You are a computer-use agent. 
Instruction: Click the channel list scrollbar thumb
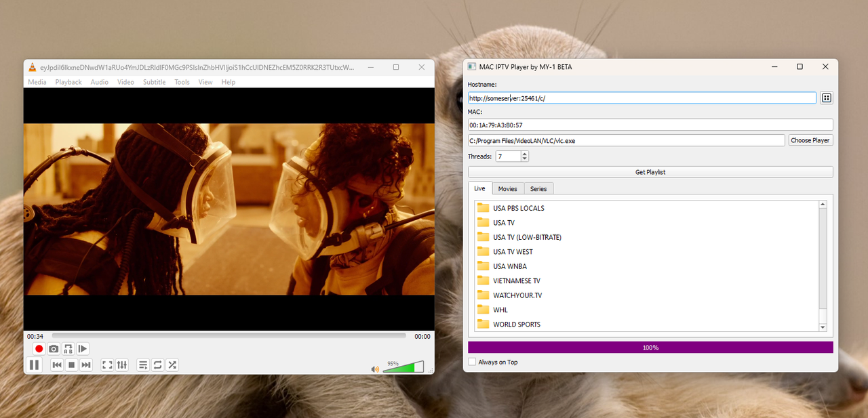[x=823, y=316]
